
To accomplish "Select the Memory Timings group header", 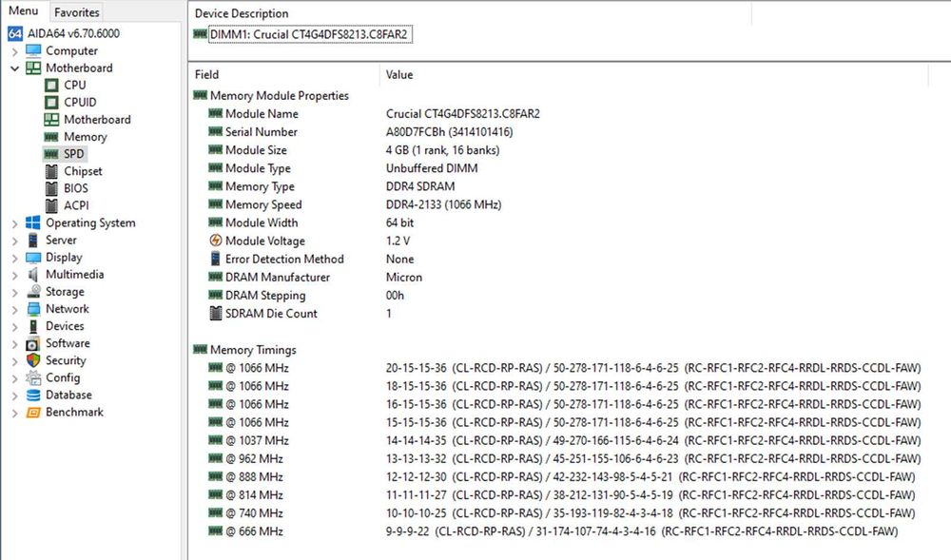I will click(253, 350).
